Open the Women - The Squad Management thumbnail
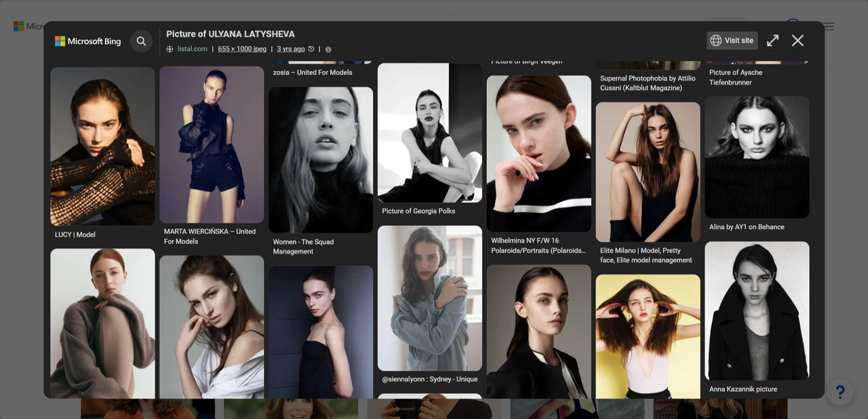Screen dimensions: 868x419 click(x=321, y=159)
